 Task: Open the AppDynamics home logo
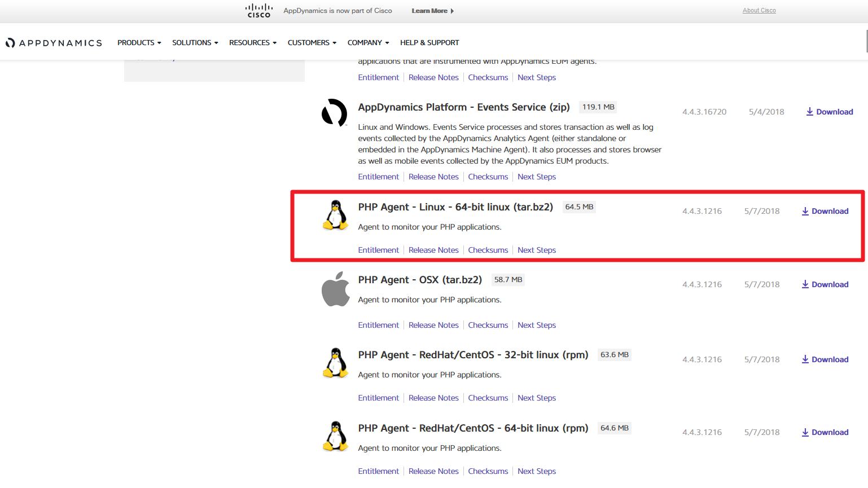point(54,43)
